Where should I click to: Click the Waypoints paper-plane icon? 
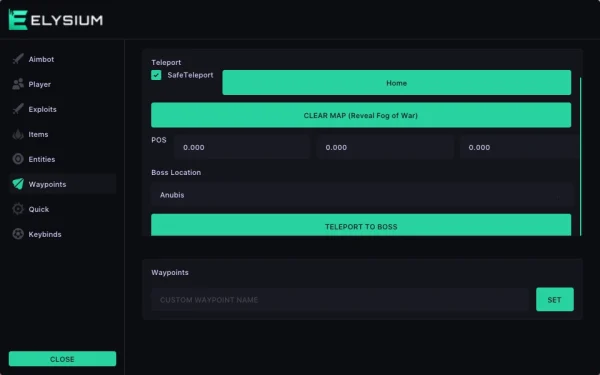click(18, 184)
